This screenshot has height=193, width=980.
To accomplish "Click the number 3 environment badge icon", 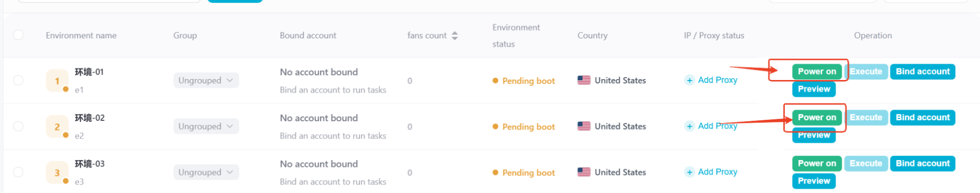I will [x=57, y=172].
